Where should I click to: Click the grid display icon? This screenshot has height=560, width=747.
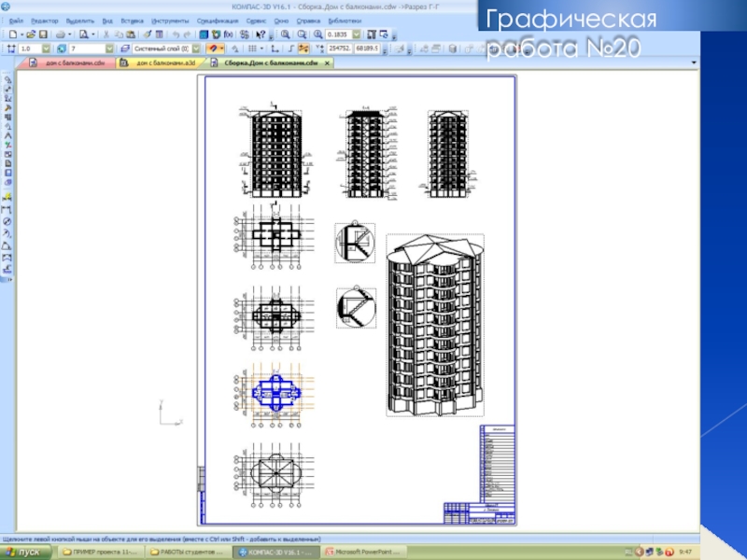coord(252,49)
